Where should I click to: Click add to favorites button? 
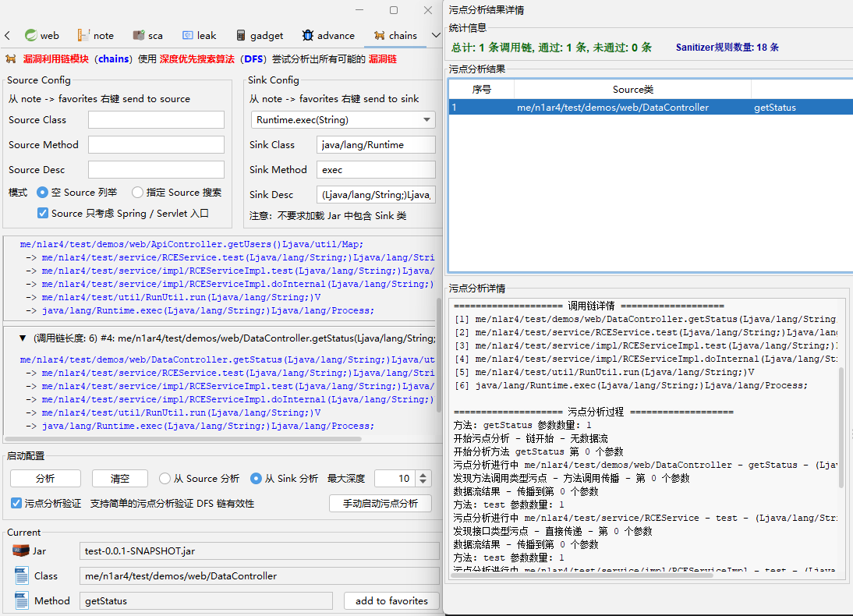(391, 600)
